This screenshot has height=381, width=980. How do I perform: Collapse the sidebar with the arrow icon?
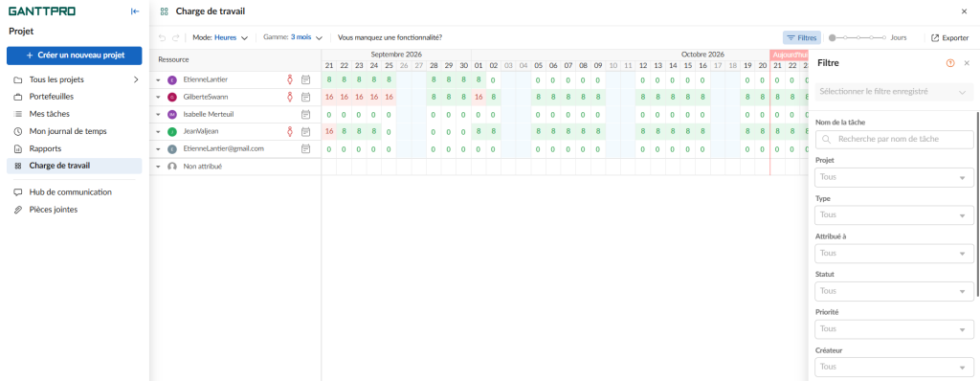134,11
